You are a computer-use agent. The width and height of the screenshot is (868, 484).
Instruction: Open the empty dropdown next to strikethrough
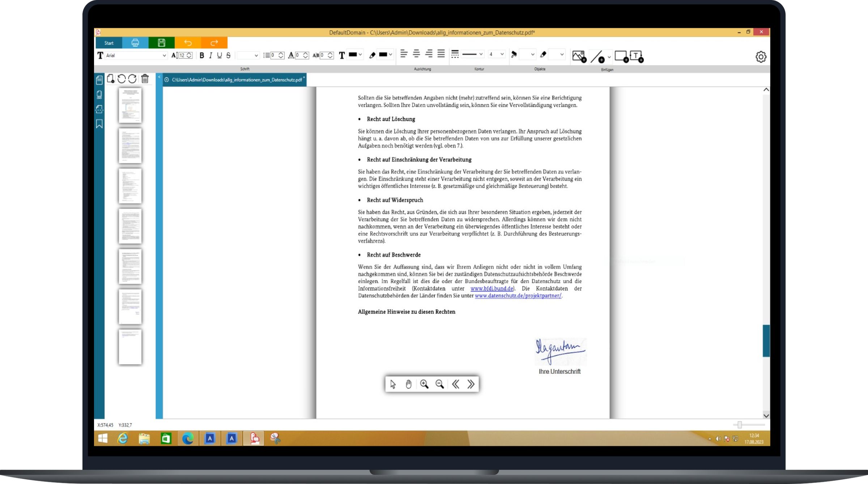point(248,55)
